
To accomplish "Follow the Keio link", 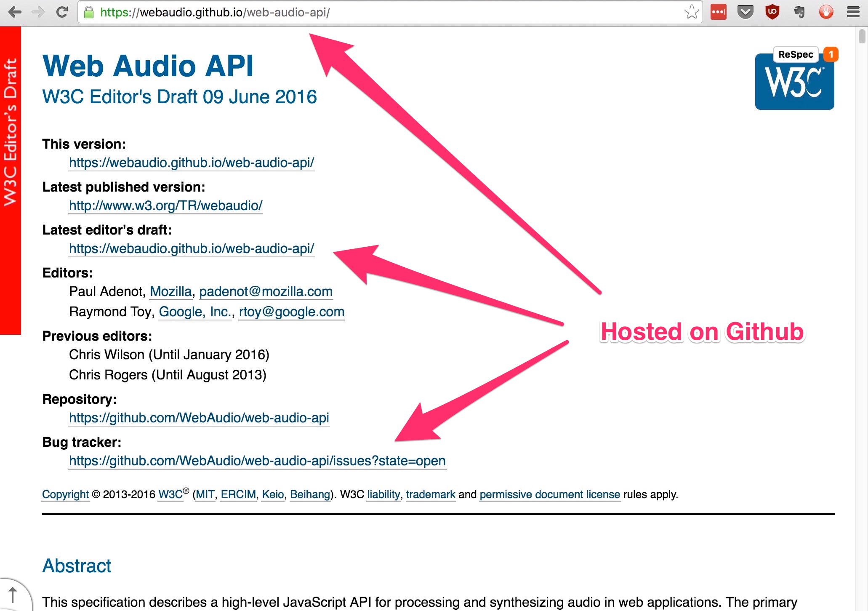I will [x=273, y=494].
